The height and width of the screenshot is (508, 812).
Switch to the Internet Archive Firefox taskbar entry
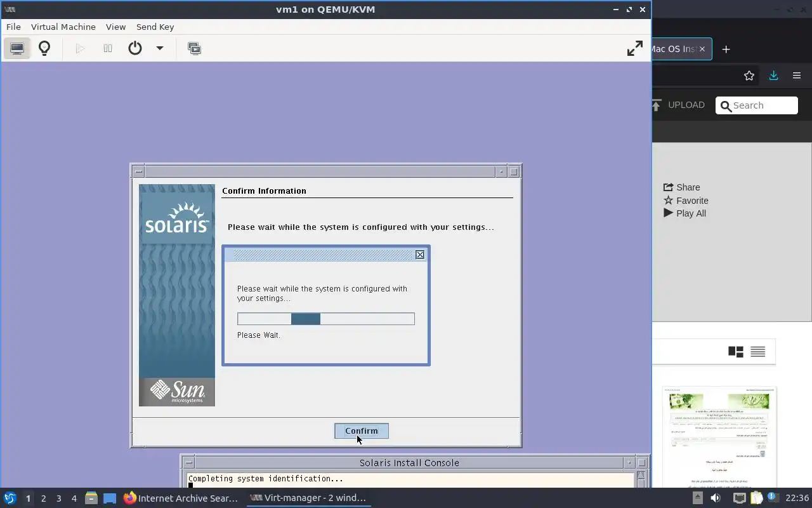[x=181, y=498]
